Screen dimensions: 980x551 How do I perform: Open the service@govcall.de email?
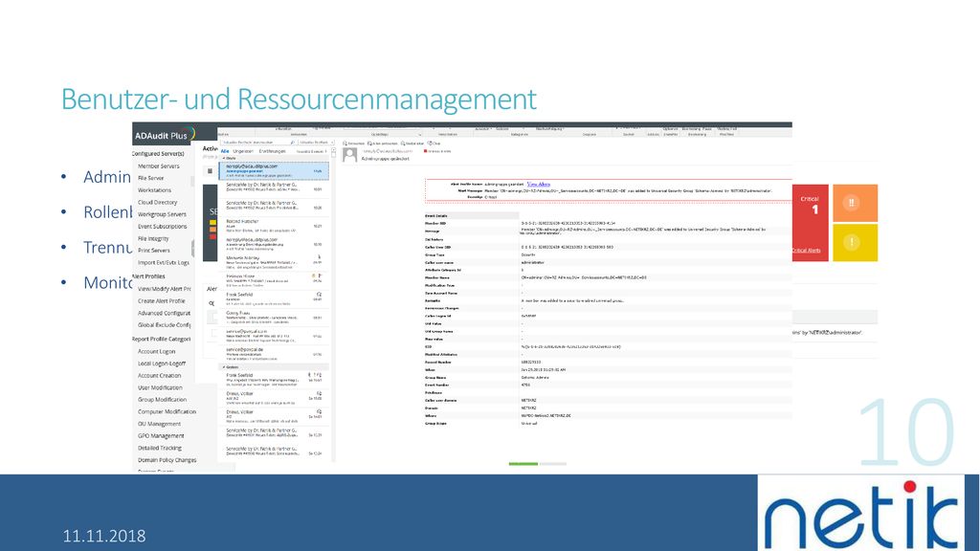[274, 354]
